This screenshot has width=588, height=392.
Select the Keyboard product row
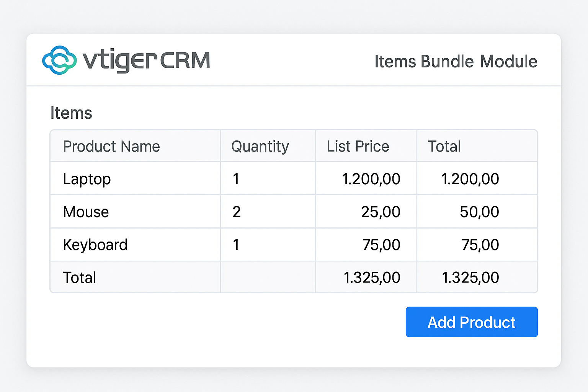(95, 244)
